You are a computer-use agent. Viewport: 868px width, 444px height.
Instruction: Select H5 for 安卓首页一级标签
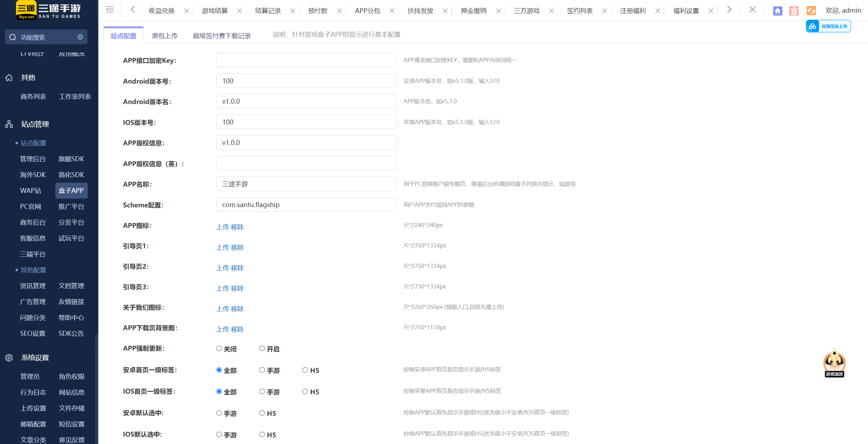coord(305,370)
